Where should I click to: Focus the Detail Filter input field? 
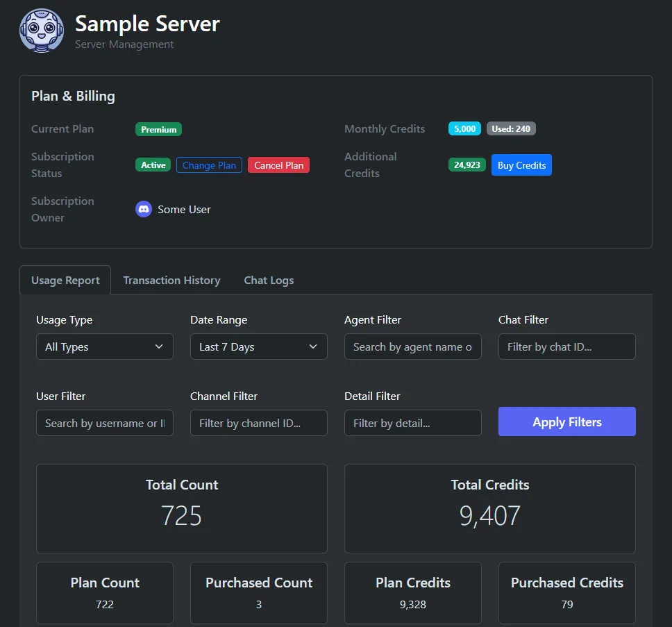413,423
